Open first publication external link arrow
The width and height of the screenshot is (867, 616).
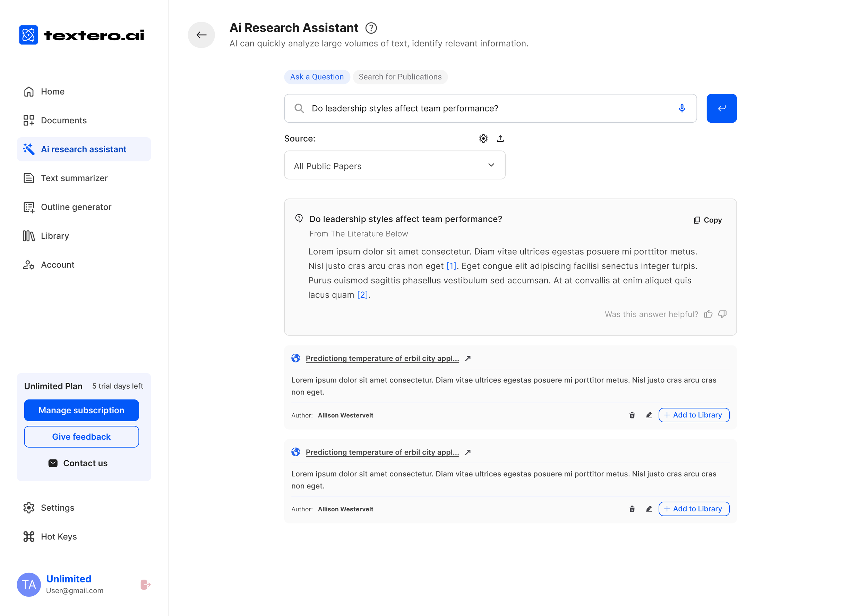tap(468, 358)
